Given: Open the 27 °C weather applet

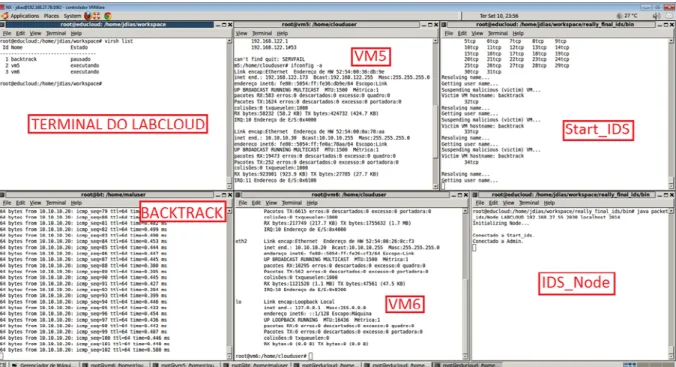Looking at the screenshot, I should coord(627,16).
